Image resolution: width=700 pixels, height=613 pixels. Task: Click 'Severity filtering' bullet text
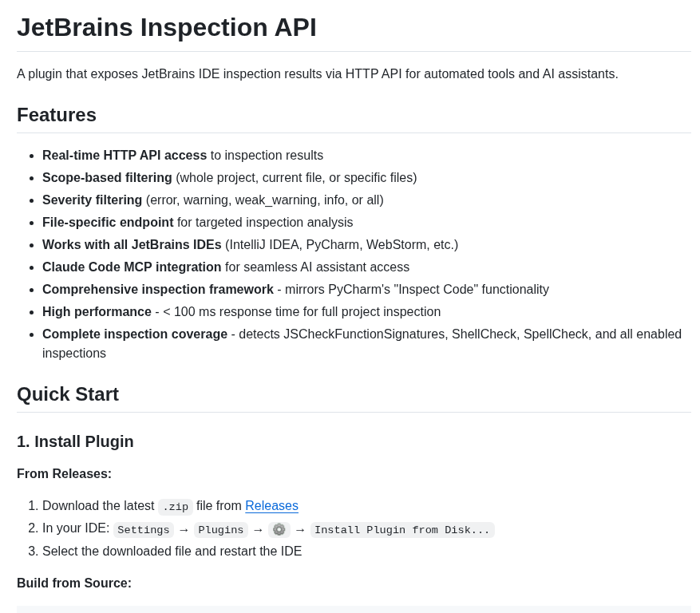click(92, 200)
